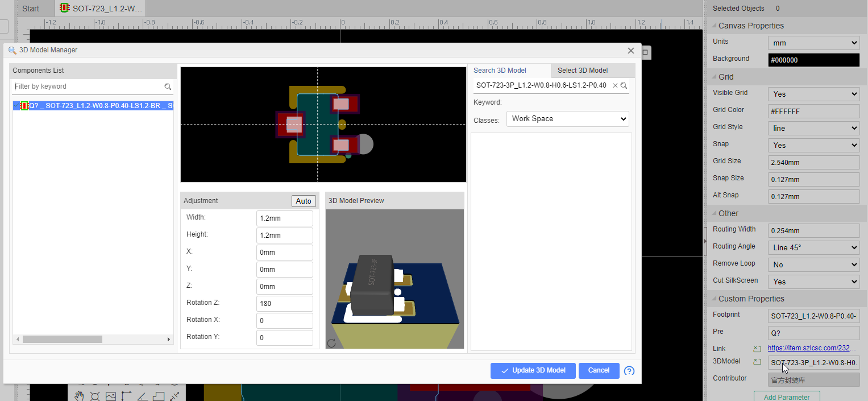Viewport: 868px width, 401px height.
Task: Click the Snap Size field
Action: [813, 179]
